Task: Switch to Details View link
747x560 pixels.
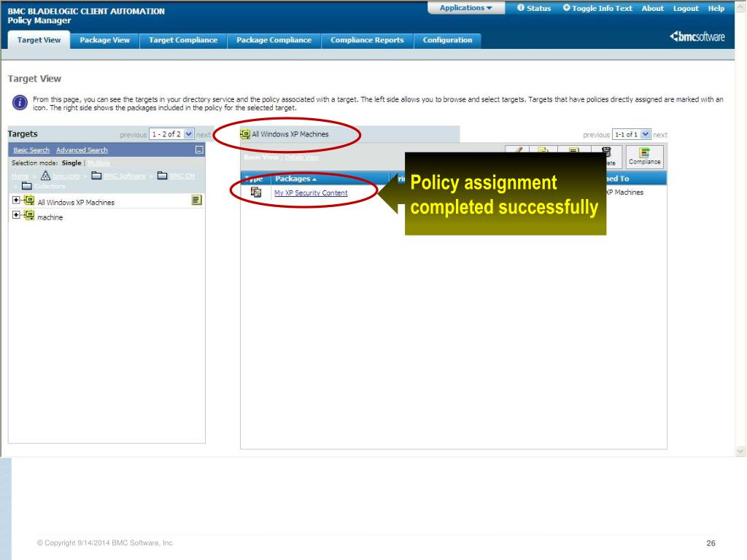Action: [x=302, y=157]
